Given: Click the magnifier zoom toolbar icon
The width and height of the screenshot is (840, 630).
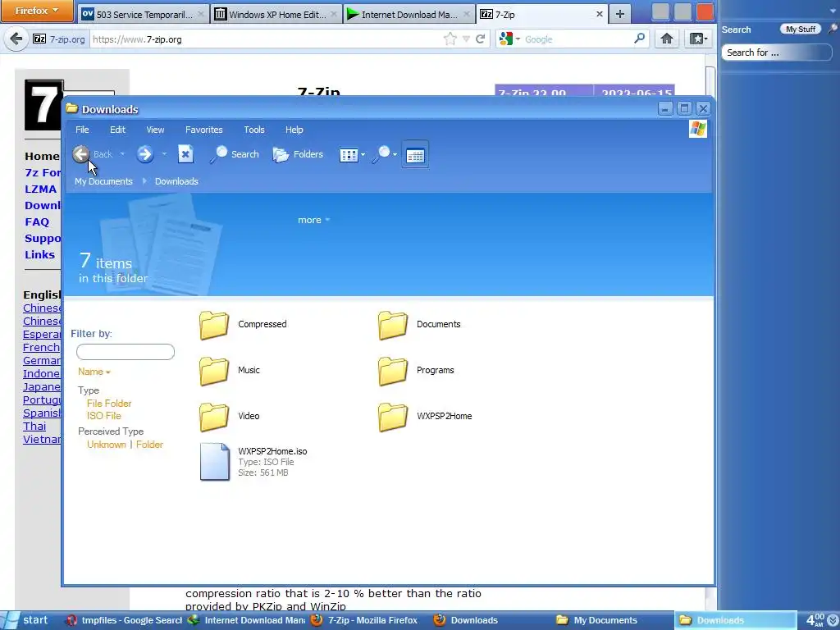Looking at the screenshot, I should [x=382, y=154].
